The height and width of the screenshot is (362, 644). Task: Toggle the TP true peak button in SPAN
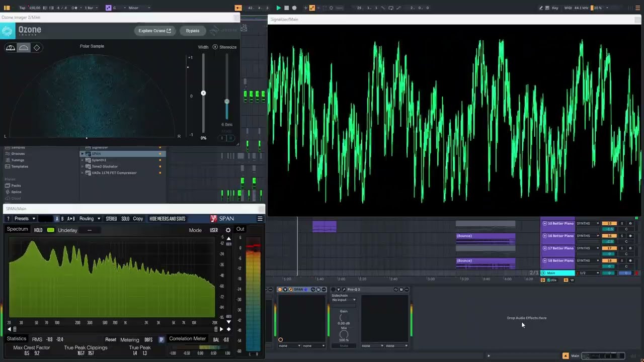161,340
